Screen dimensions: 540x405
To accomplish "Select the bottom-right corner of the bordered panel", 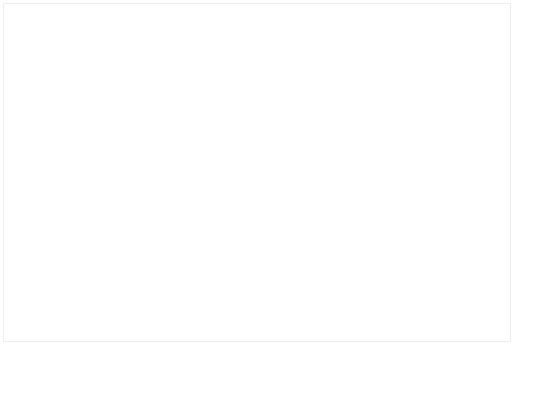I will click(510, 341).
